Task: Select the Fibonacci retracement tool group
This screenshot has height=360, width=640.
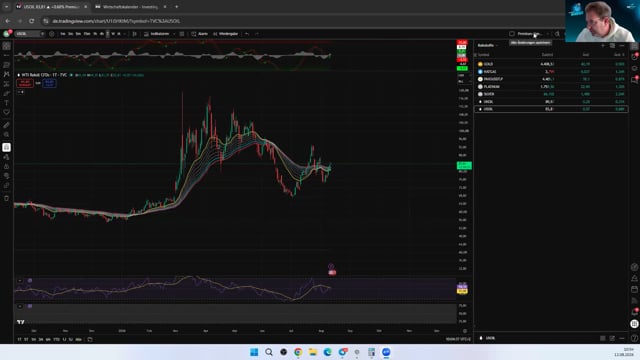Action: coord(7,65)
